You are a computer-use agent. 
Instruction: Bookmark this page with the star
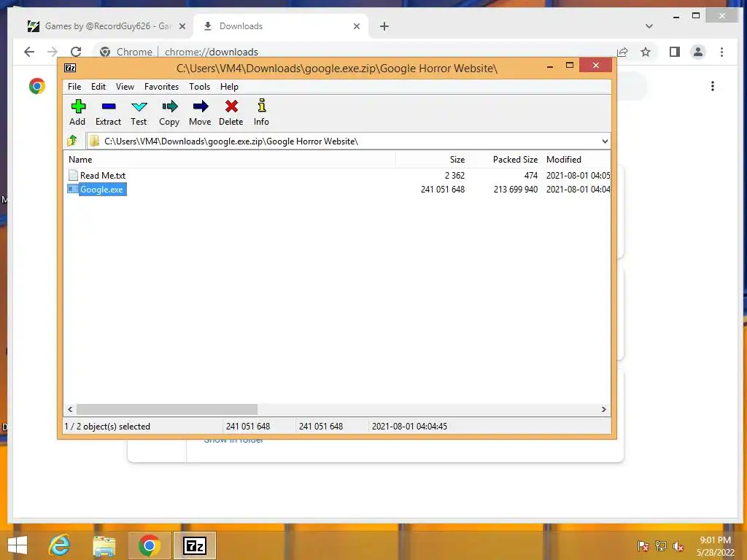[x=646, y=52]
